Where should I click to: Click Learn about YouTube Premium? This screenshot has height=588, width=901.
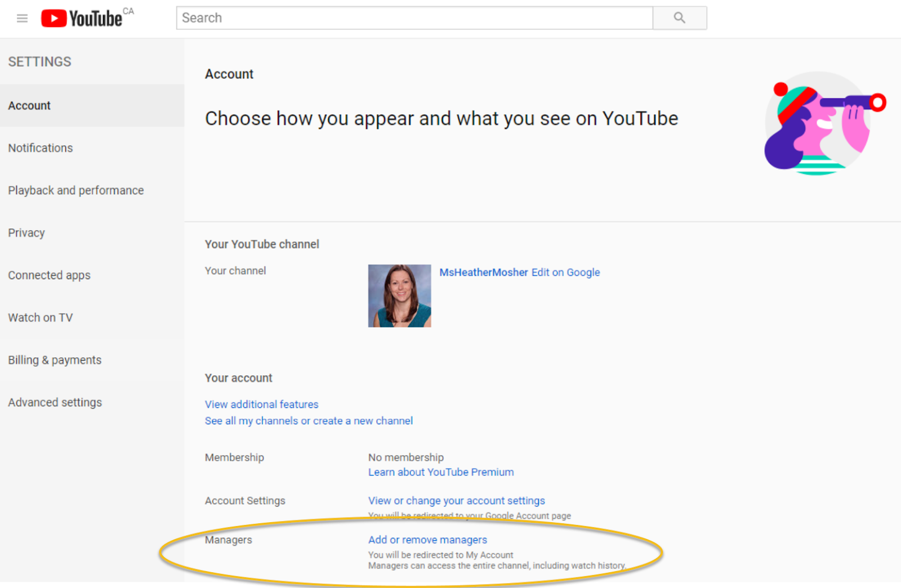click(x=441, y=472)
